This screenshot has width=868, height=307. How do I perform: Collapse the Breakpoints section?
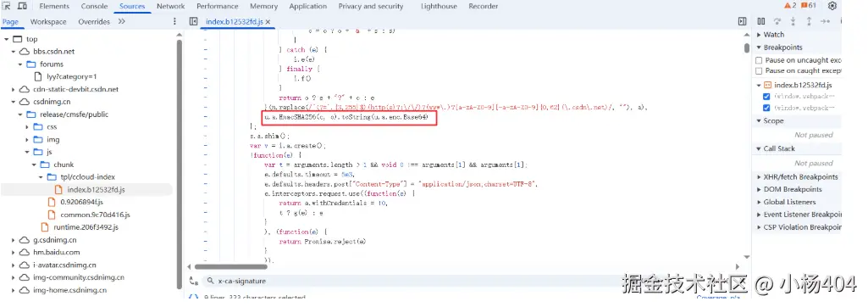759,47
